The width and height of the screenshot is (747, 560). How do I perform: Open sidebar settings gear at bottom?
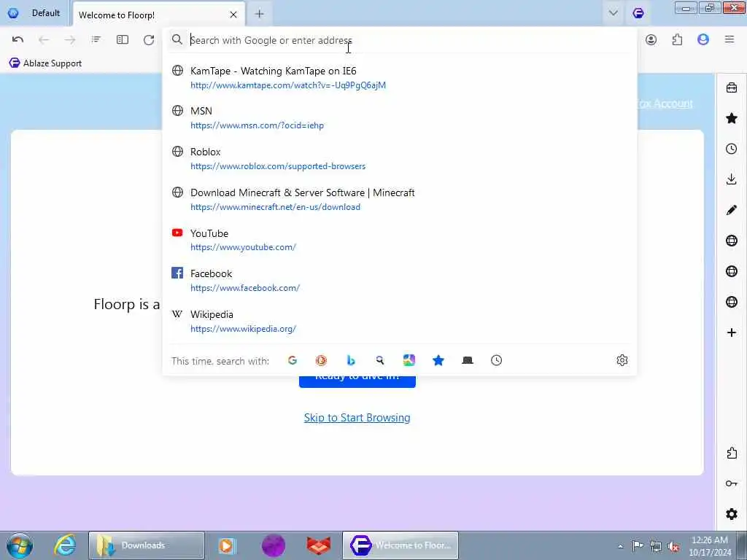[731, 514]
